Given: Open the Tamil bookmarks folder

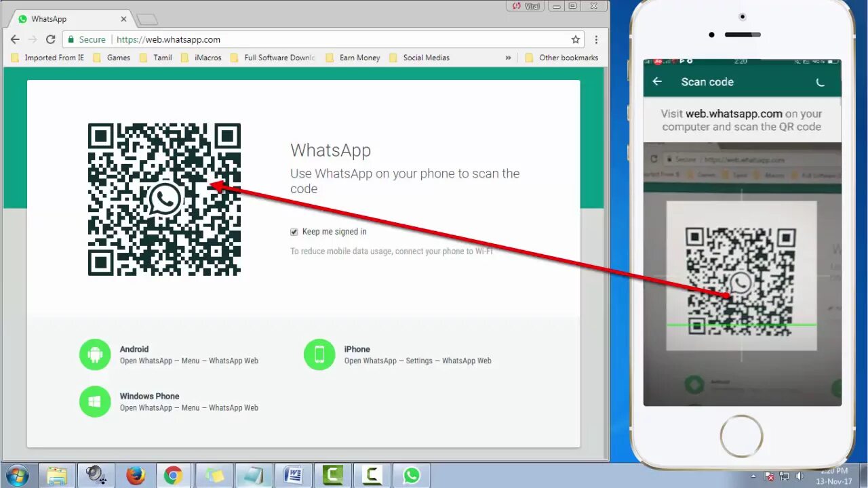Looking at the screenshot, I should click(x=155, y=58).
